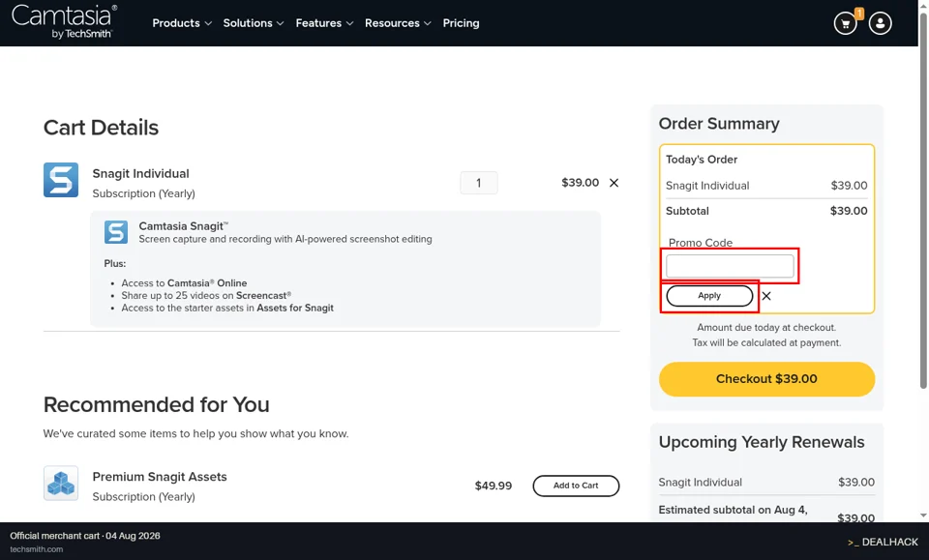
Task: Close the promo code entry
Action: tap(766, 296)
